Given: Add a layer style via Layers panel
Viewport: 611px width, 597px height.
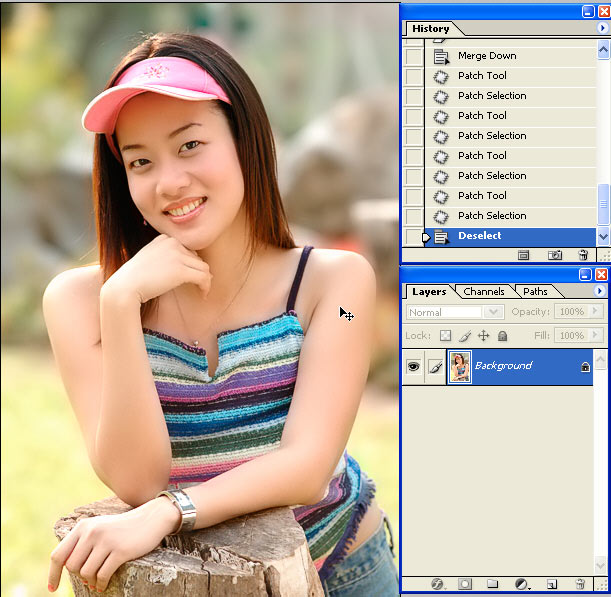Looking at the screenshot, I should pyautogui.click(x=438, y=584).
